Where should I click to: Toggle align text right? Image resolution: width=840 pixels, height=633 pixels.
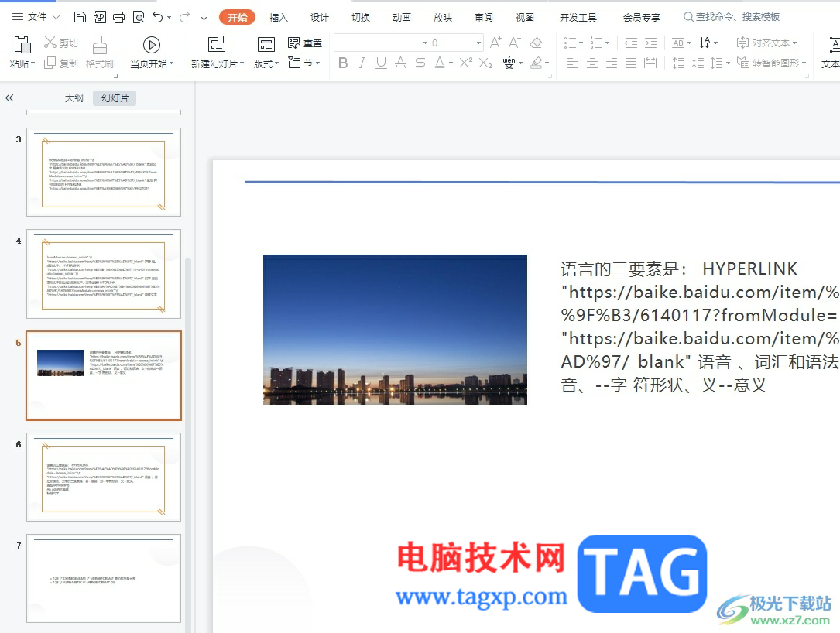click(x=612, y=63)
